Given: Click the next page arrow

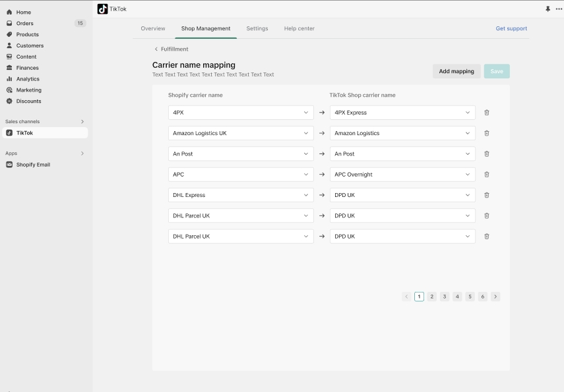Looking at the screenshot, I should pyautogui.click(x=495, y=296).
